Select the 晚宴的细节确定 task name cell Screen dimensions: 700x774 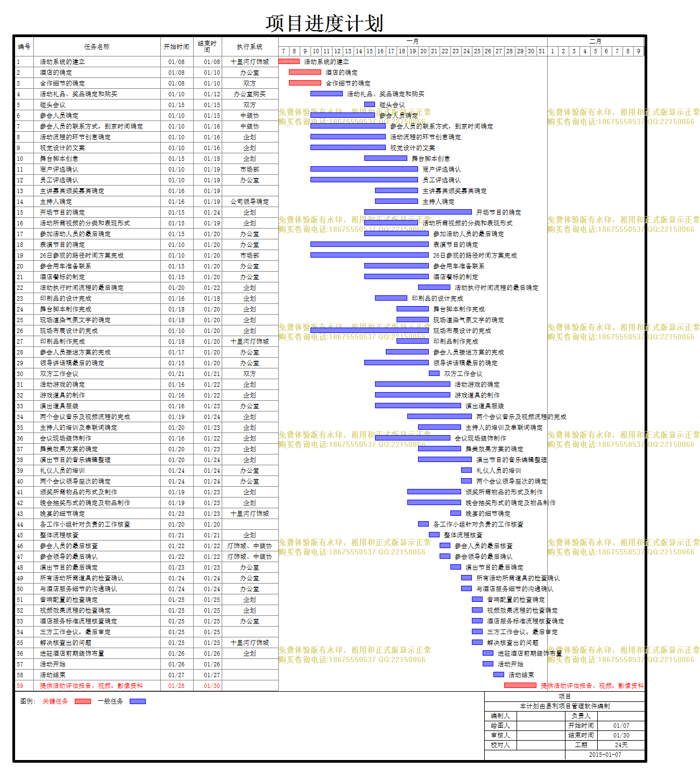click(x=97, y=514)
